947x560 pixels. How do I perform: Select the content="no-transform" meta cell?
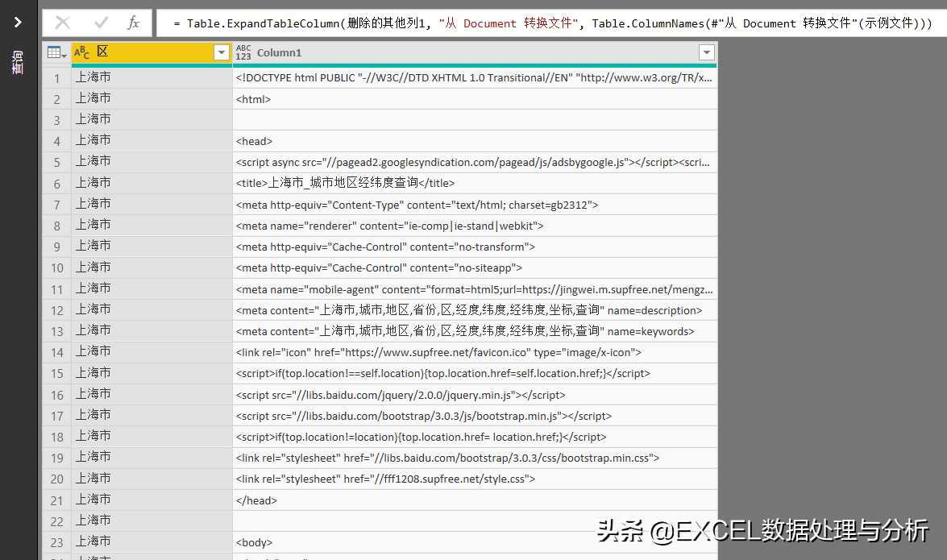pos(475,247)
